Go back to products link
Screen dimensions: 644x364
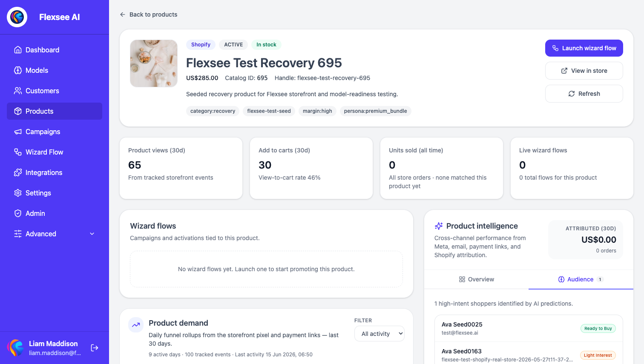[149, 14]
